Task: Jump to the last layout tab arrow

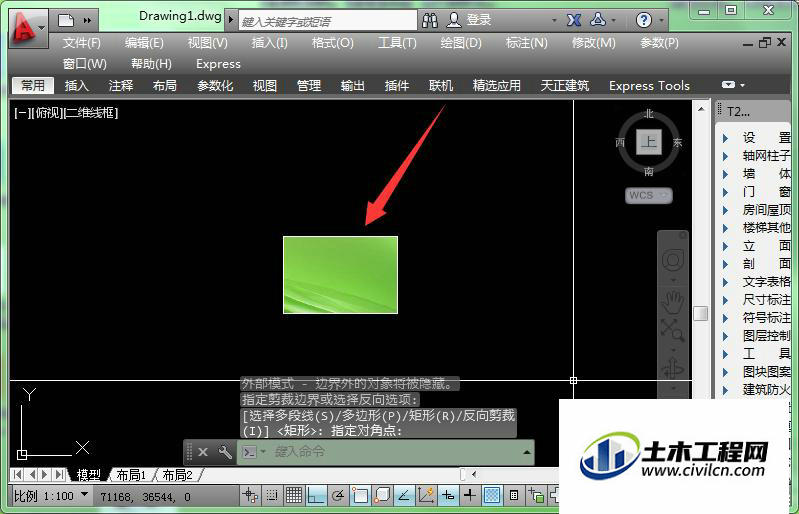Action: coord(60,475)
